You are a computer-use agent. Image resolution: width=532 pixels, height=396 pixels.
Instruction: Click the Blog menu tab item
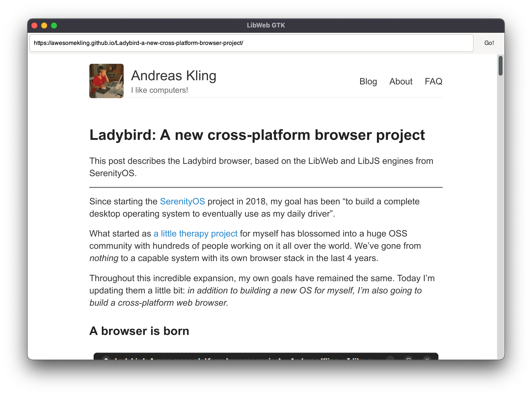(368, 81)
